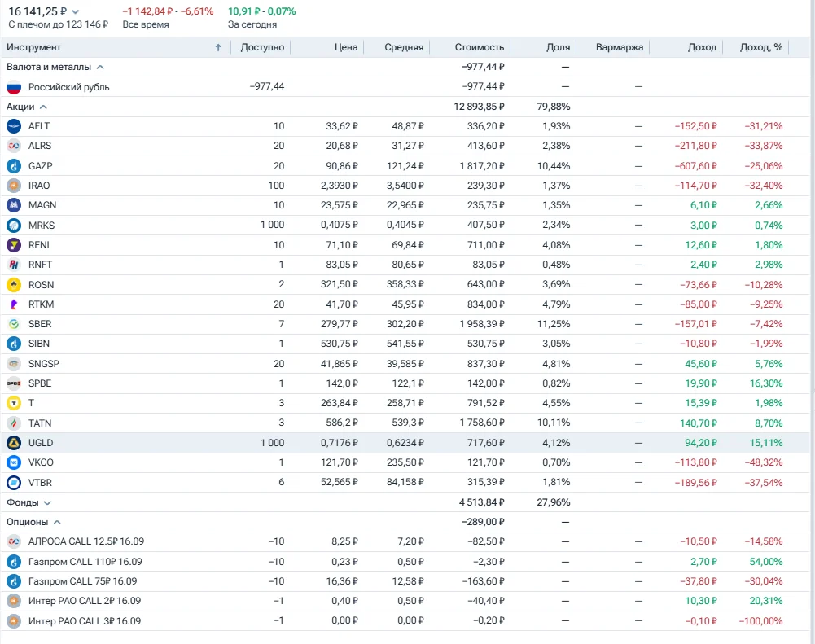Click the VKCO ticker name
Image resolution: width=815 pixels, height=644 pixels.
coord(41,462)
